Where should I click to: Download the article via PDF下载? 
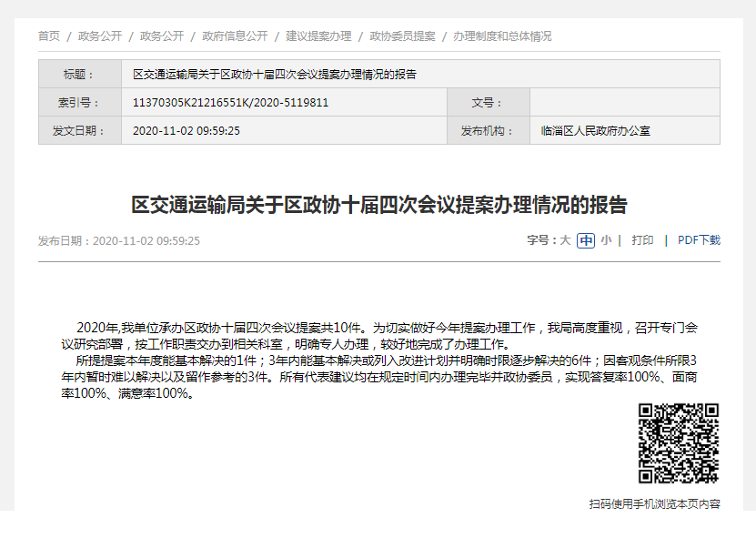pyautogui.click(x=699, y=240)
